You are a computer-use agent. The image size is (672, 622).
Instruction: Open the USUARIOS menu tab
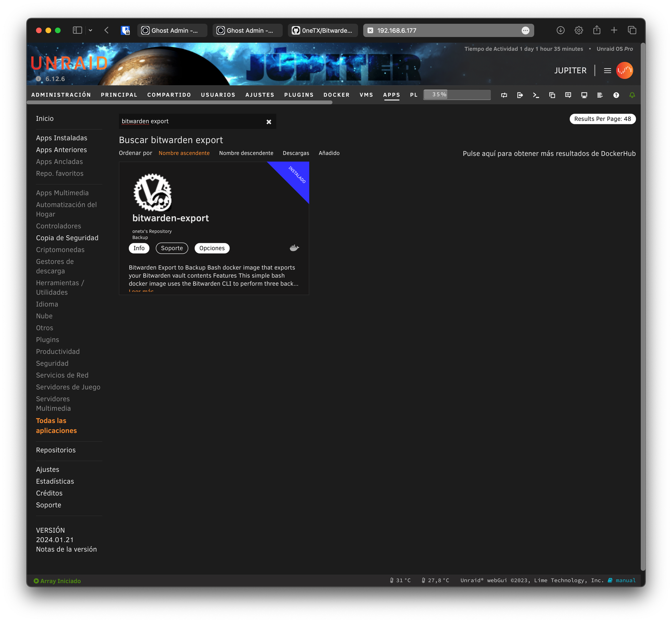click(x=218, y=95)
